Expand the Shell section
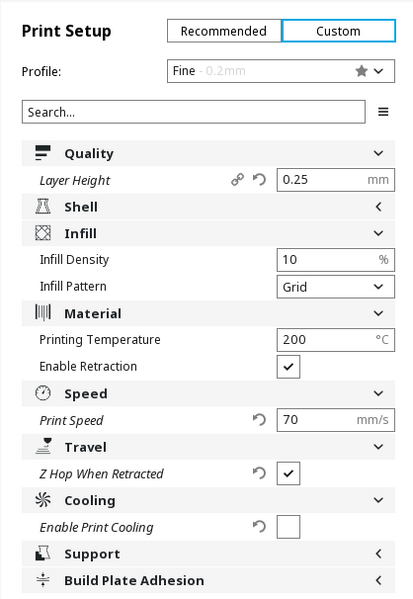 tap(208, 207)
